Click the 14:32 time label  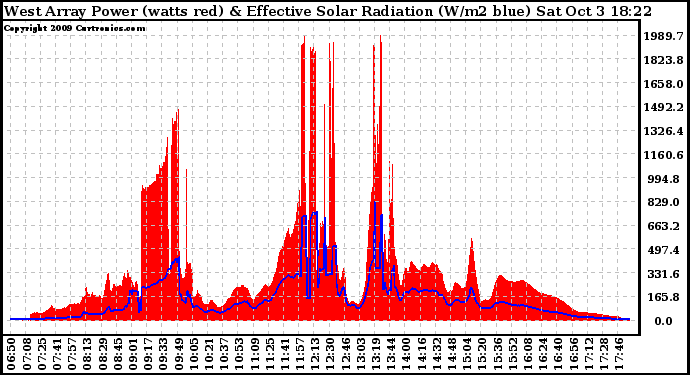tap(437, 353)
